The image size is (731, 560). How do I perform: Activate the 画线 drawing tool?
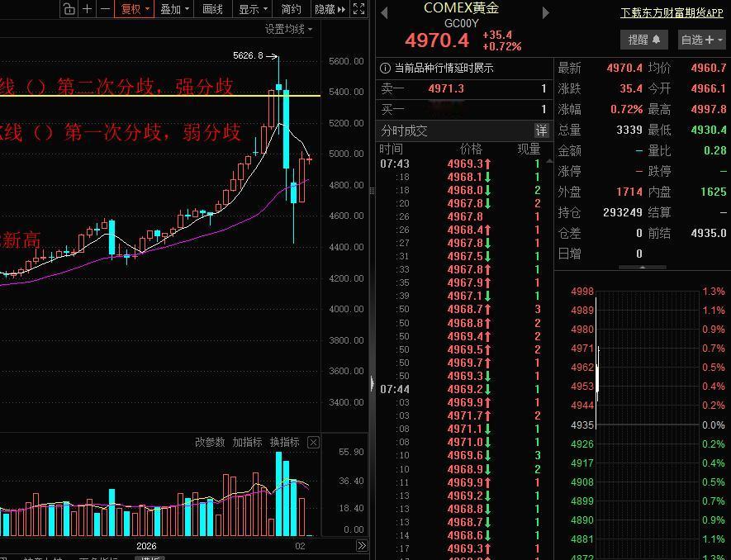coord(213,9)
